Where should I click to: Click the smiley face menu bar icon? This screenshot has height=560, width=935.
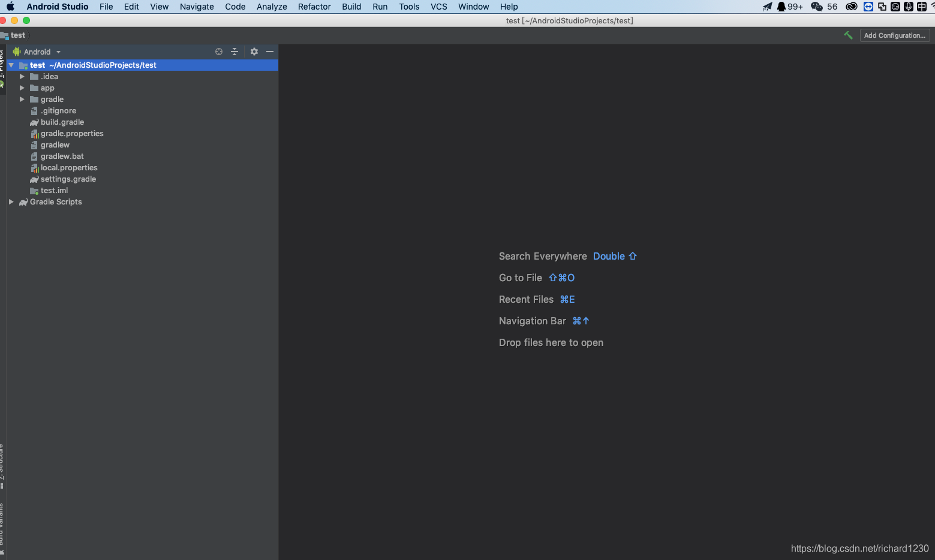(x=895, y=7)
